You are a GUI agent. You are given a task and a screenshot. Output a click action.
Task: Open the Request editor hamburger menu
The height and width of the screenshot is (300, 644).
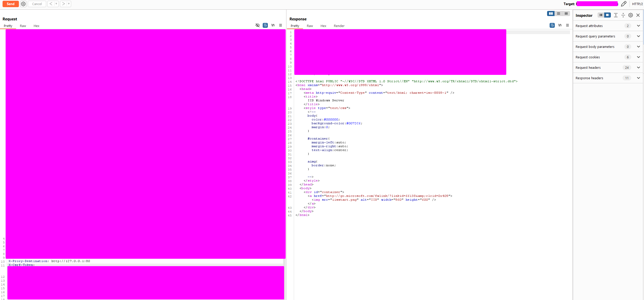coord(281,25)
